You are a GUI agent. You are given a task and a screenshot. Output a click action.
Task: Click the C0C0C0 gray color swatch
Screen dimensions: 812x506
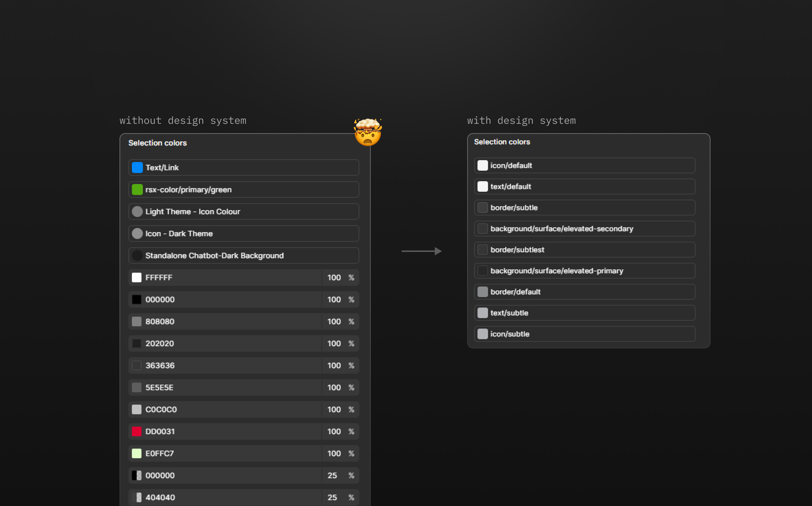pos(137,409)
